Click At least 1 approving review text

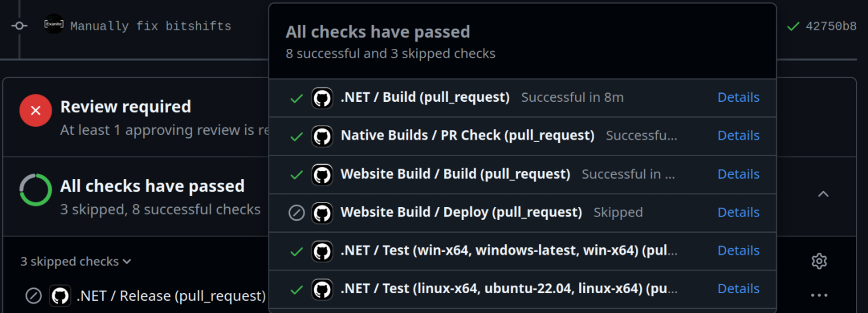tap(164, 130)
